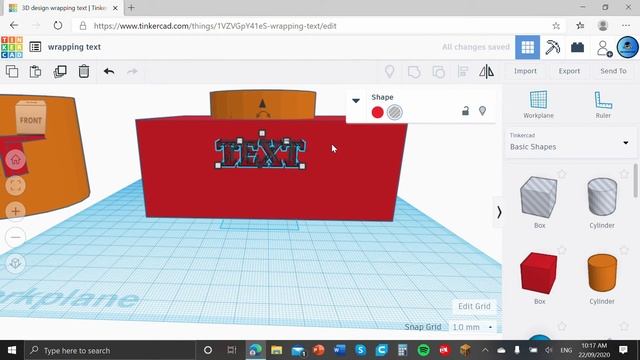Click the wrapping text design name
The height and width of the screenshot is (360, 640).
[x=74, y=47]
